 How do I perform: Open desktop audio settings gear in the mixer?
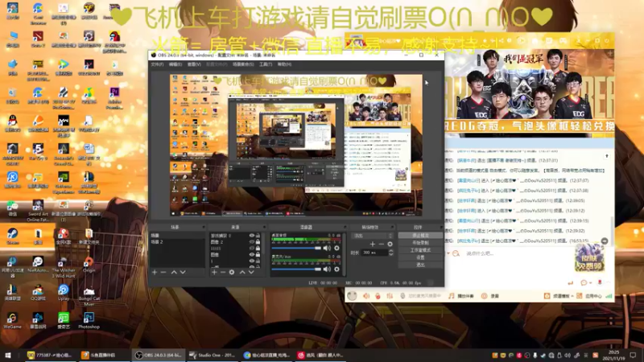coord(336,248)
